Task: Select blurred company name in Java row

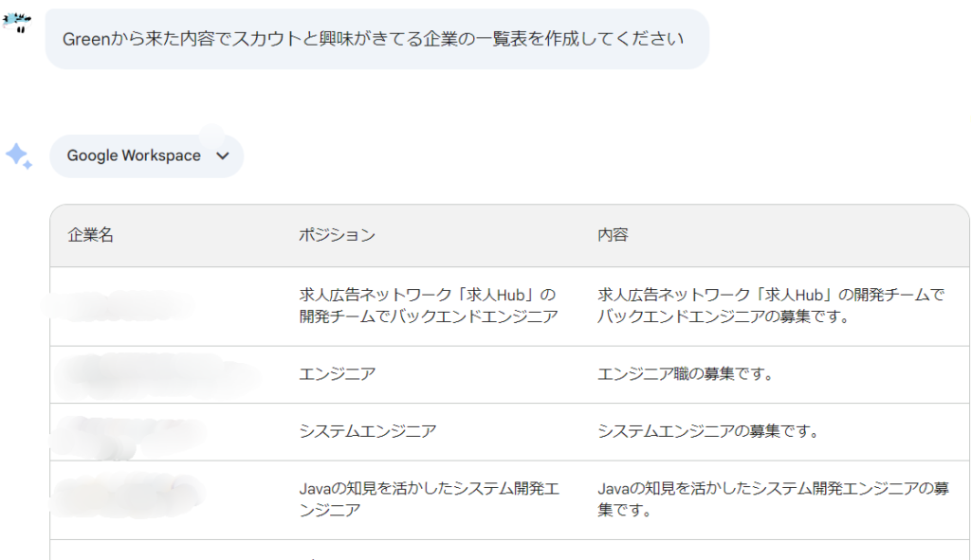Action: 127,496
